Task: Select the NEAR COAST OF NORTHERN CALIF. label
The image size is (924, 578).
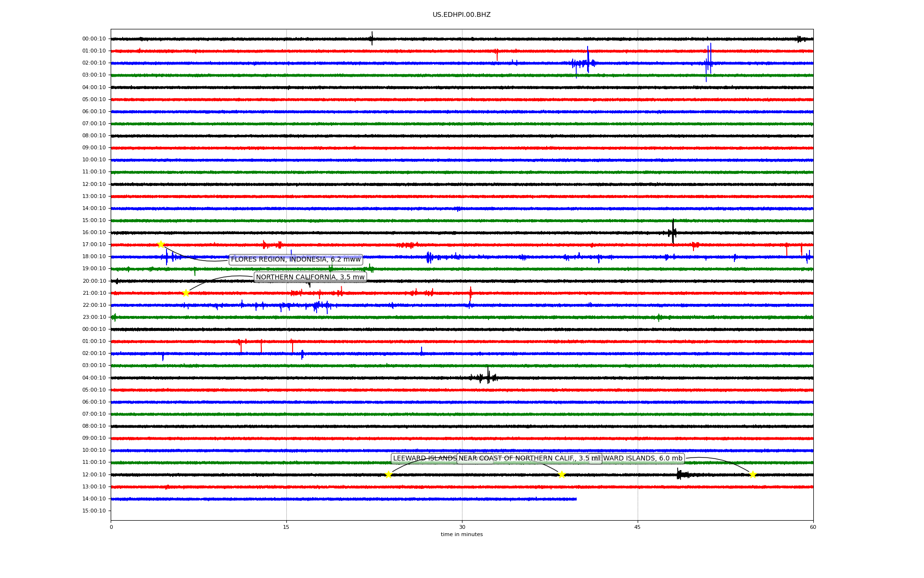Action: coord(529,459)
